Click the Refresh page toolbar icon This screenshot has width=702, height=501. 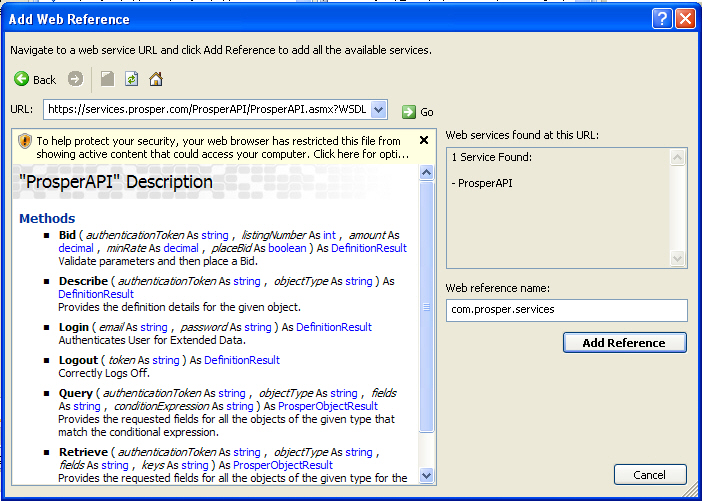pos(131,79)
